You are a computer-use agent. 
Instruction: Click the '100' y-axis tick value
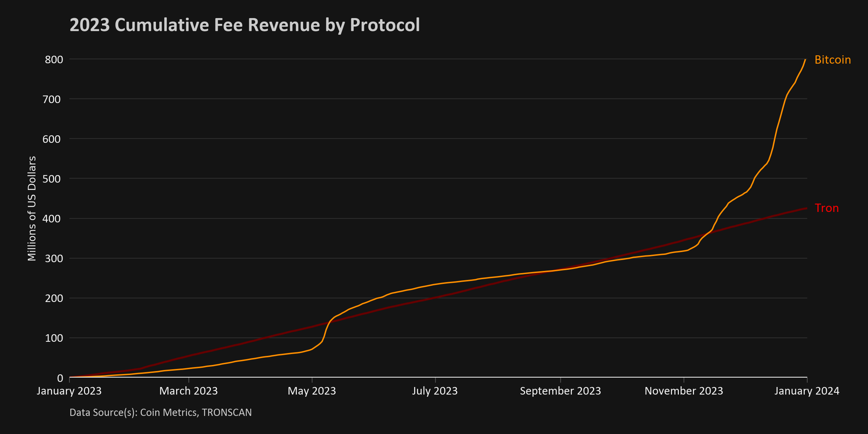coord(54,338)
